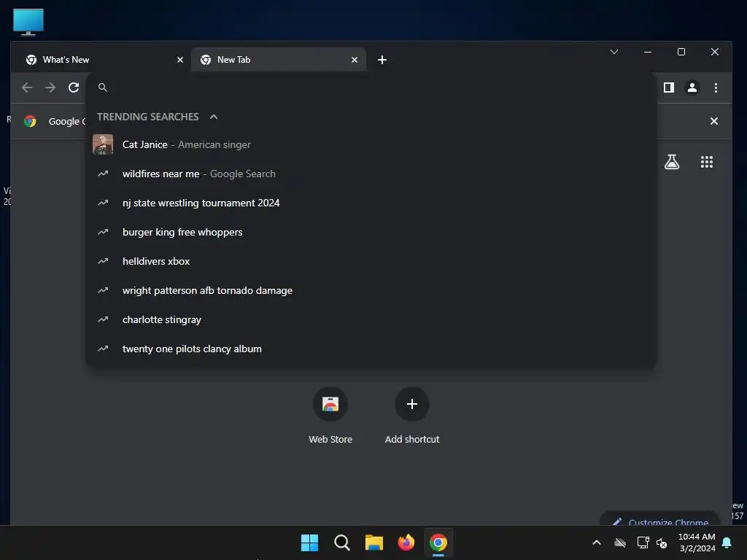Collapse the Trending Searches section
The height and width of the screenshot is (560, 747).
pyautogui.click(x=214, y=117)
